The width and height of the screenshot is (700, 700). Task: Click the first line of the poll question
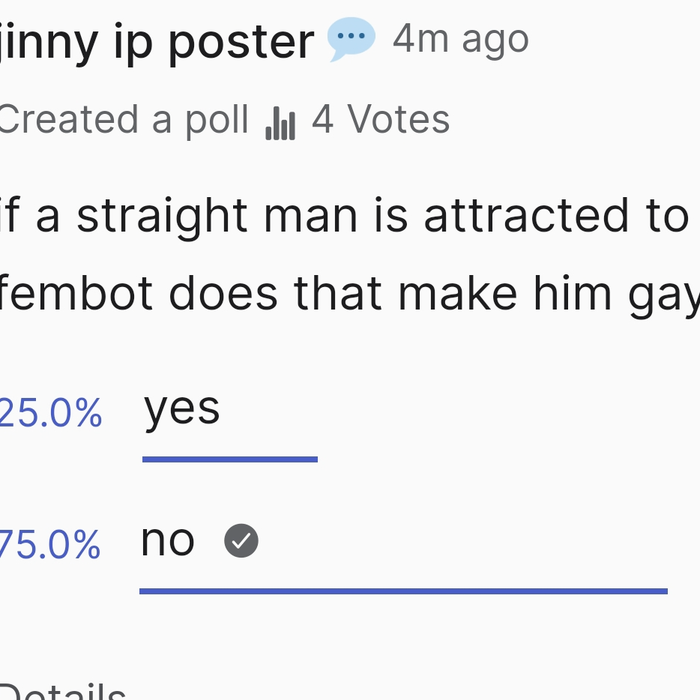click(x=350, y=217)
